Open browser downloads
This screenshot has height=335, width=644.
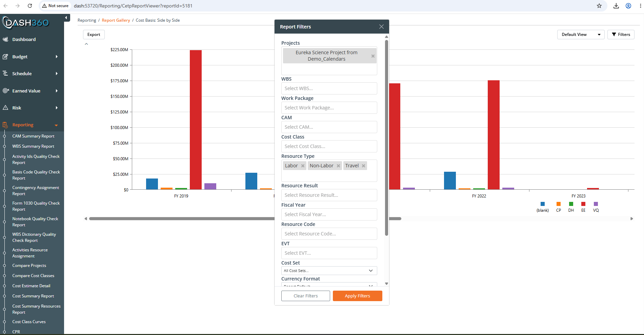(616, 6)
